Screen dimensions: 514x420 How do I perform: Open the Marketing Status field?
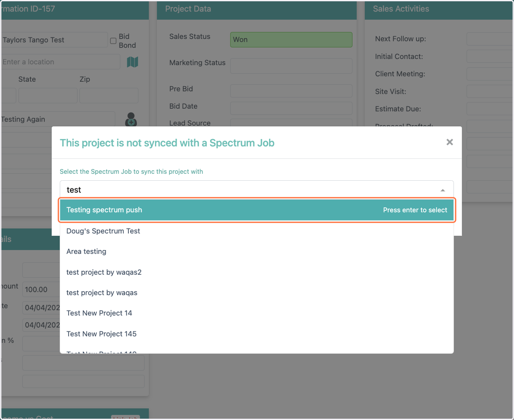(x=291, y=66)
